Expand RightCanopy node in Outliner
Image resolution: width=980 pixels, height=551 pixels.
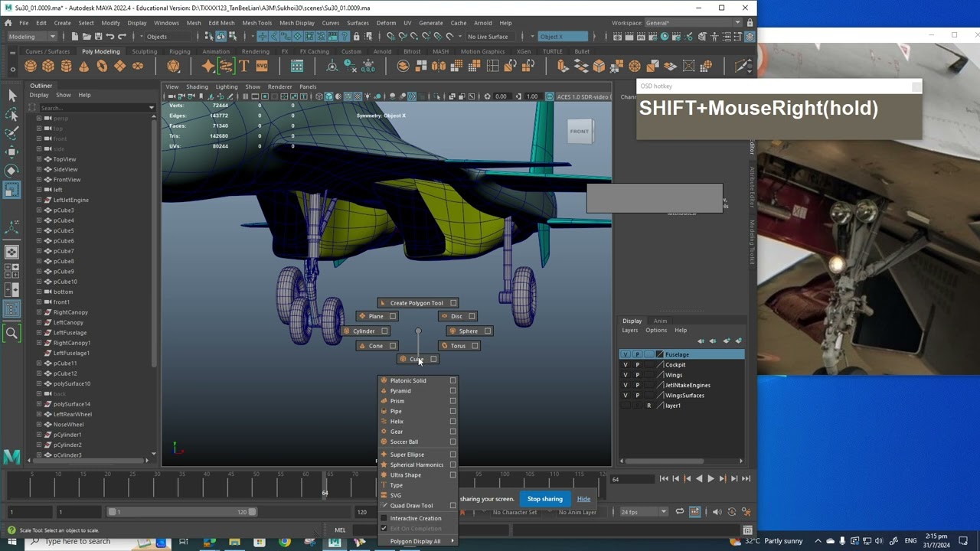(x=39, y=312)
